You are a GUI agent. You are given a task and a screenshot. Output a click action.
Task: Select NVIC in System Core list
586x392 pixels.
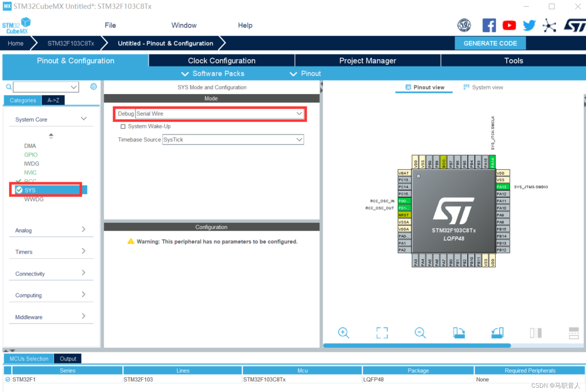tap(30, 173)
